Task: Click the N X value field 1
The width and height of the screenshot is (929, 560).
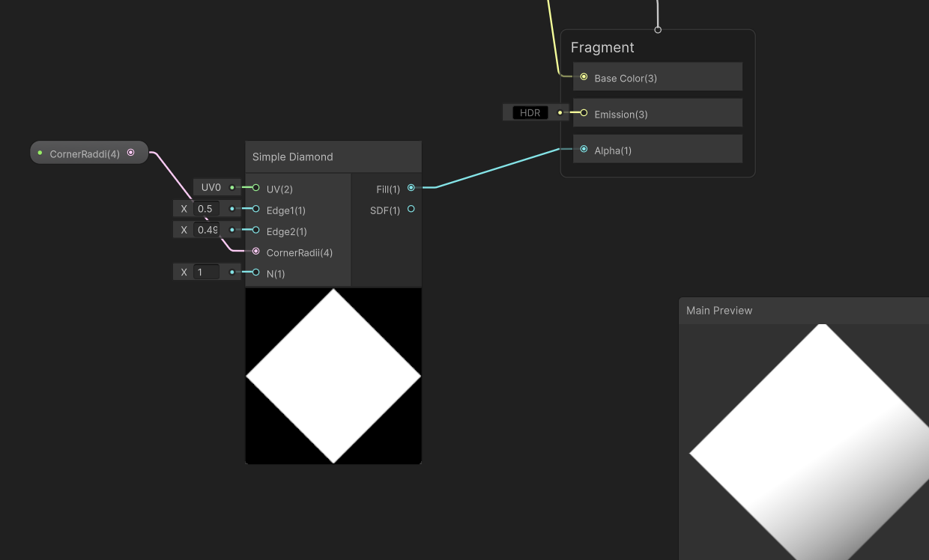Action: pyautogui.click(x=206, y=273)
